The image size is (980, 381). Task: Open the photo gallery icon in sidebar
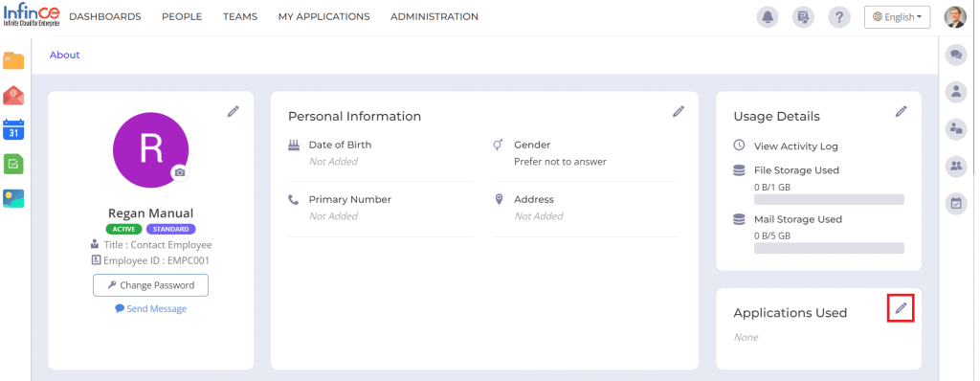coord(13,198)
